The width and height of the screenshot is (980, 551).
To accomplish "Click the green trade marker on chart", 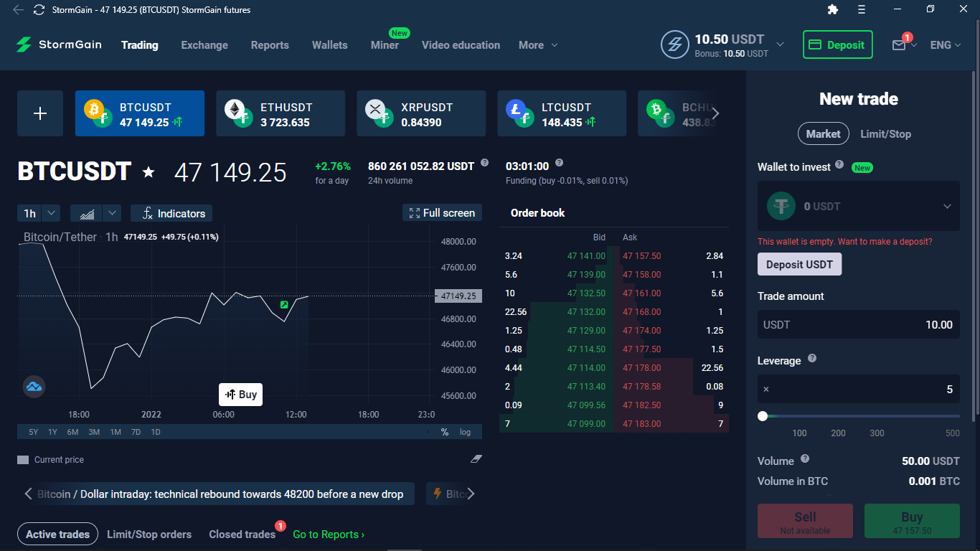I will pos(285,305).
